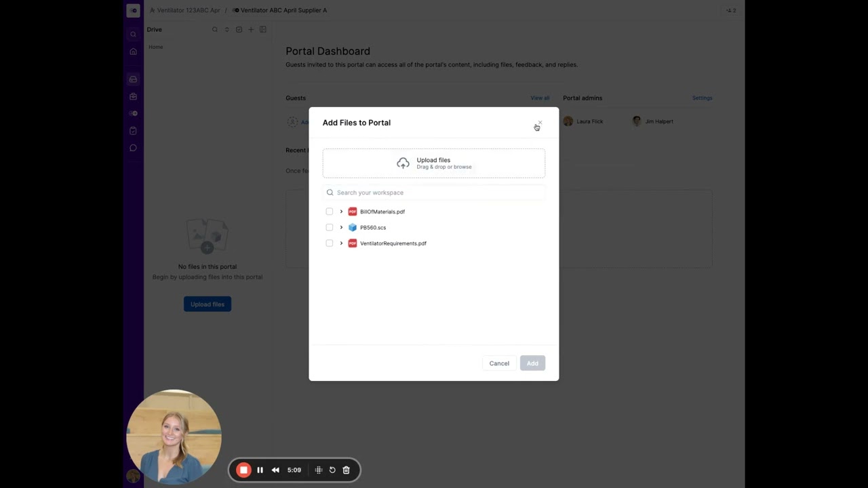Click the Portal Dashboard heading

[x=328, y=51]
